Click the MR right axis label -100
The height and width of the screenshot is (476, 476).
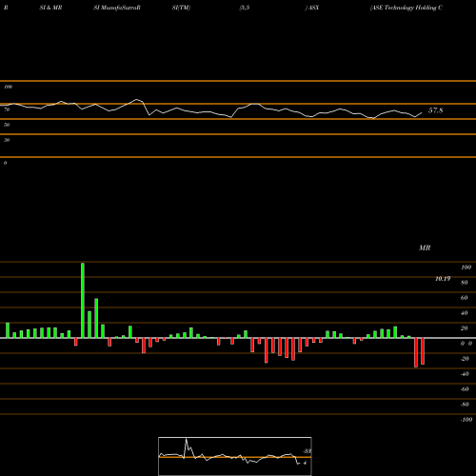[466, 420]
